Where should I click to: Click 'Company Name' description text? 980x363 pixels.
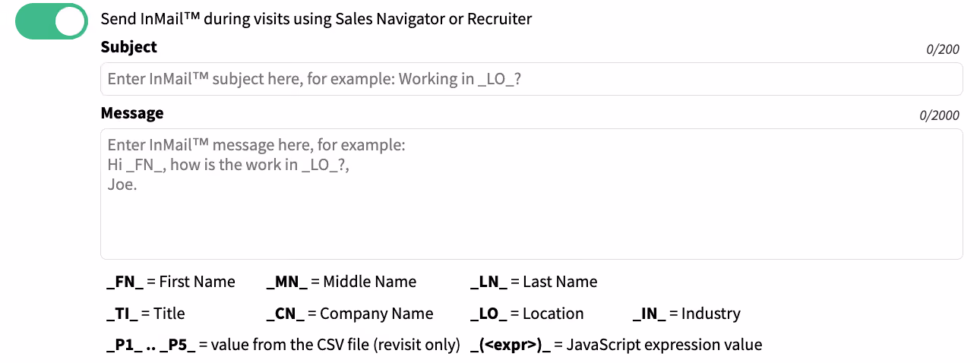pyautogui.click(x=376, y=314)
